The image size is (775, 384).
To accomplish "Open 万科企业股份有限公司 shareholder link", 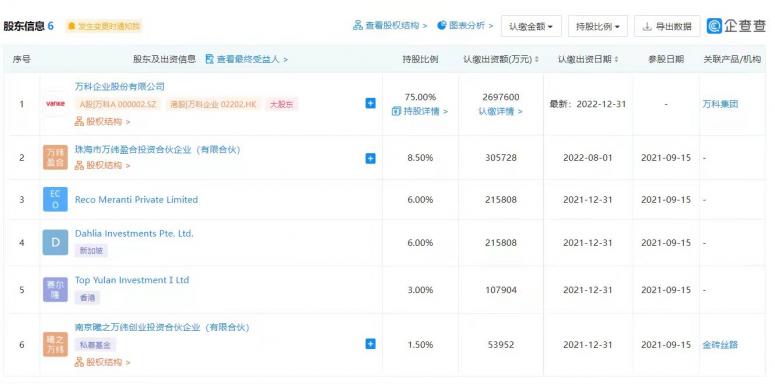I will tap(120, 86).
